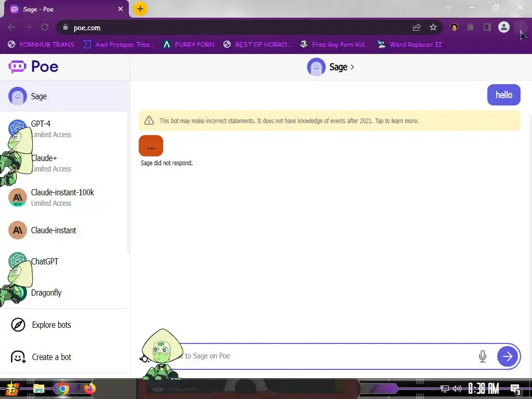The height and width of the screenshot is (399, 532).
Task: Open a new browser tab
Action: click(140, 9)
